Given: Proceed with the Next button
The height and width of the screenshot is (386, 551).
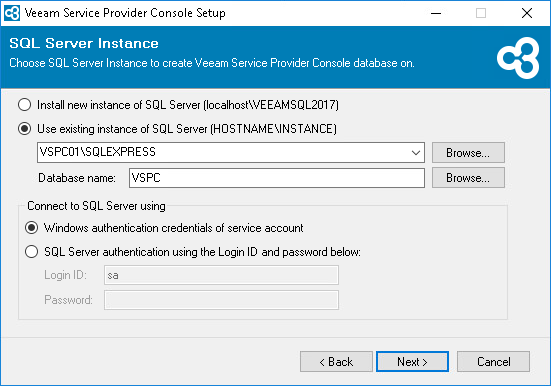Looking at the screenshot, I should click(x=413, y=361).
